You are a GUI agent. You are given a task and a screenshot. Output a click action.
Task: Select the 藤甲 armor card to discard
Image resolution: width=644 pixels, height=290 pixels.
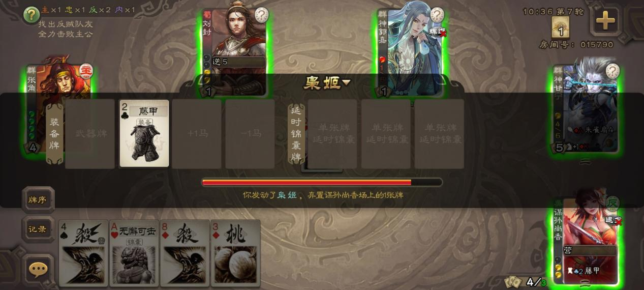[144, 133]
